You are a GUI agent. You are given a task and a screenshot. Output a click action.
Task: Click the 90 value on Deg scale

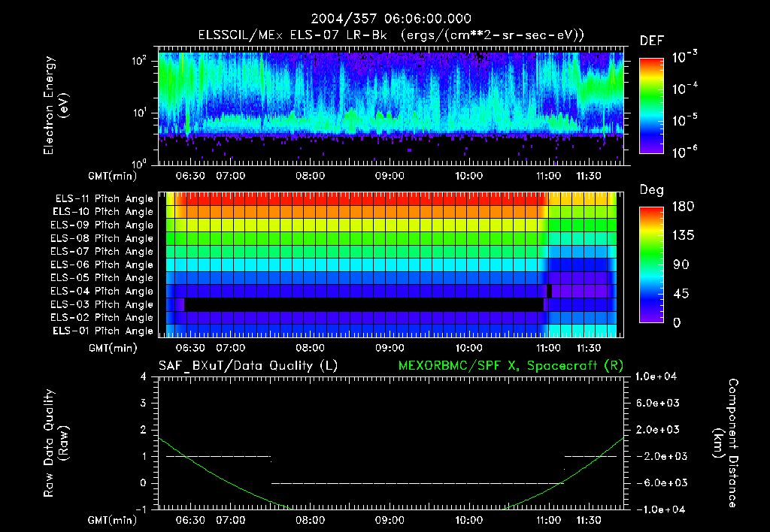[x=681, y=264]
